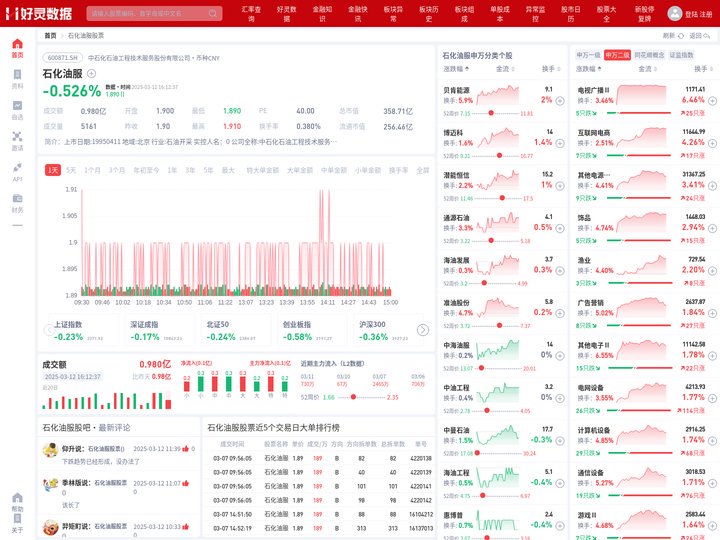Viewport: 720px width, 540px height.
Task: Select the 1天 chart range
Action: [x=53, y=170]
